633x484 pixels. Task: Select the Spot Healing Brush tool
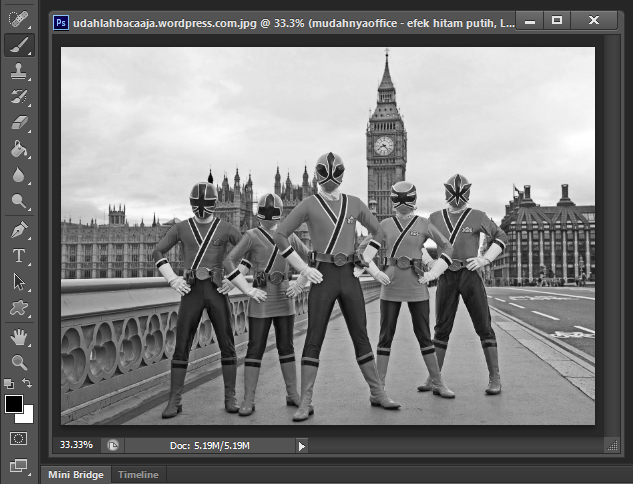point(19,19)
